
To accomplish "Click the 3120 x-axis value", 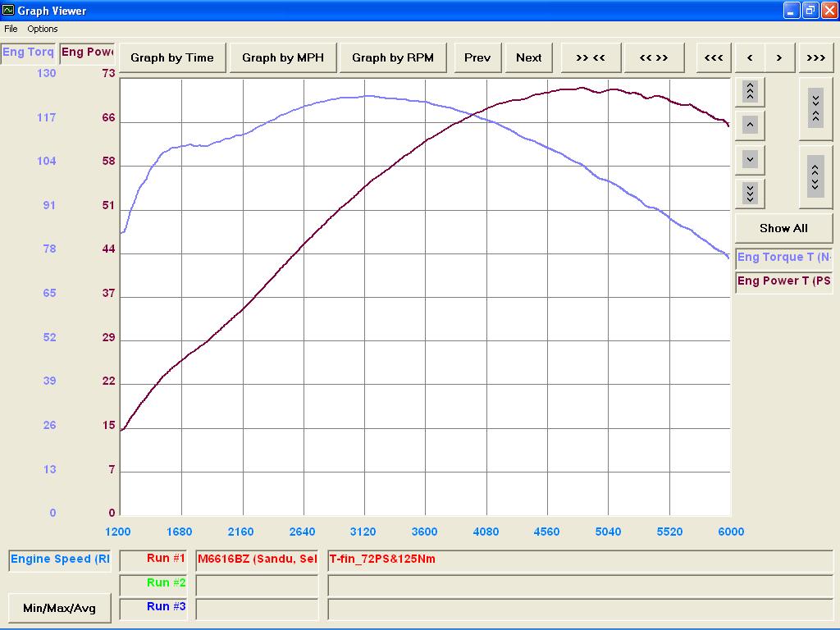I will coord(363,532).
